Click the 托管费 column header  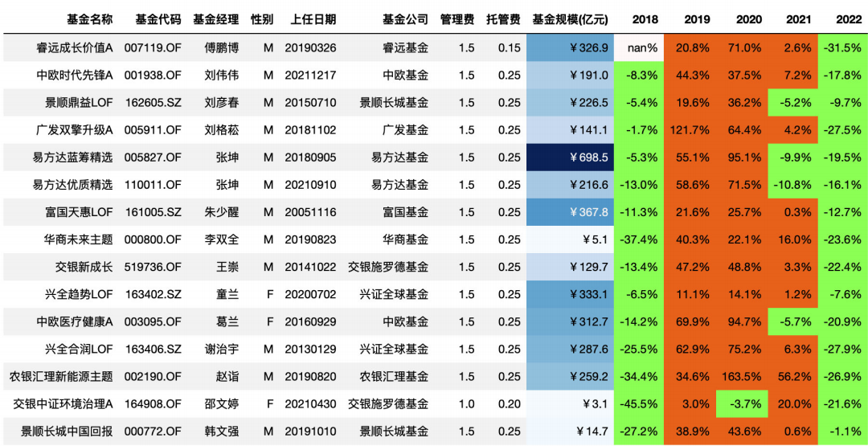[503, 20]
